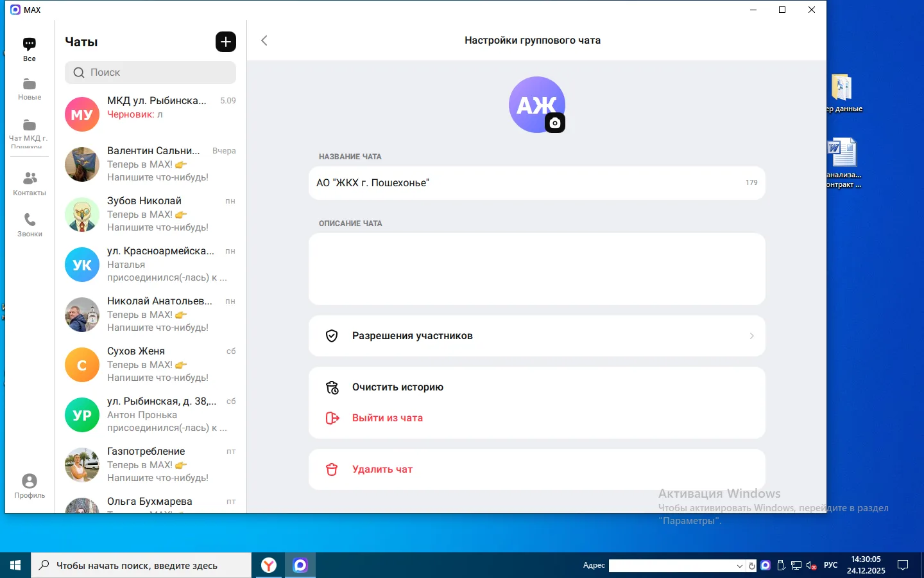Click Удалить чат
924x578 pixels.
pos(382,469)
